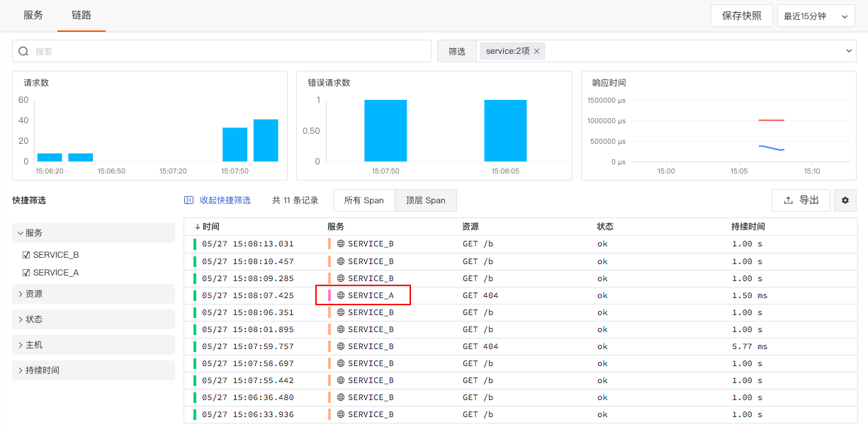Viewport: 868px width, 432px height.
Task: Click the green status bar of 15:08:13.031
Action: coord(195,244)
